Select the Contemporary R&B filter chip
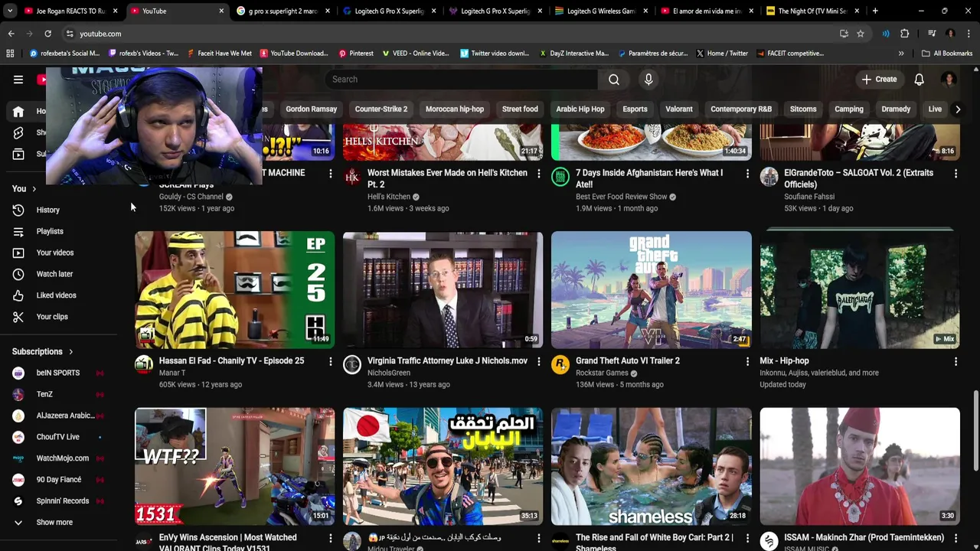Image resolution: width=980 pixels, height=551 pixels. point(741,109)
